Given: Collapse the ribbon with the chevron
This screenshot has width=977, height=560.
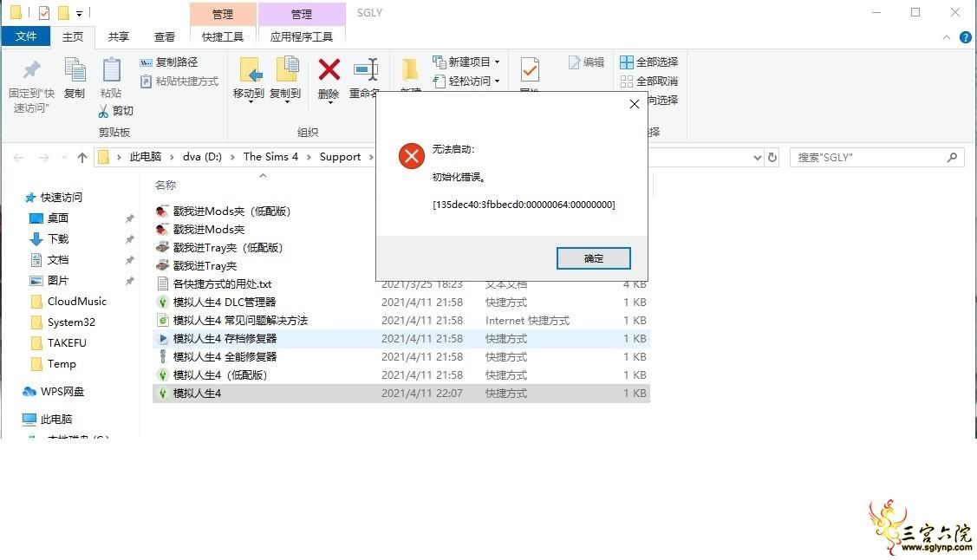Looking at the screenshot, I should [947, 37].
